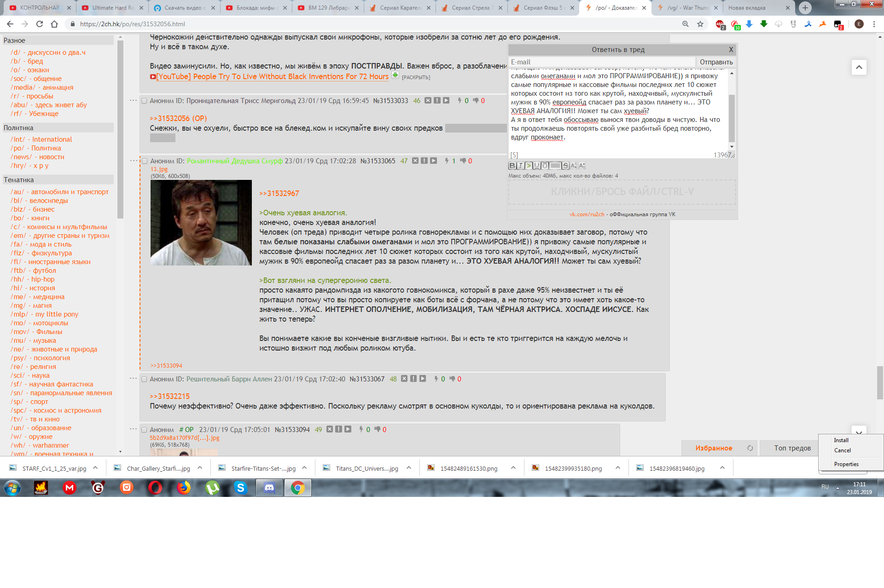
Task: Click the E-mail input field
Action: click(602, 62)
